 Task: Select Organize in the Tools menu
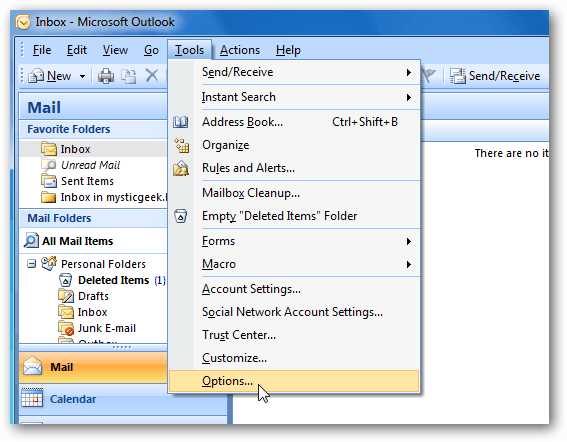294,145
